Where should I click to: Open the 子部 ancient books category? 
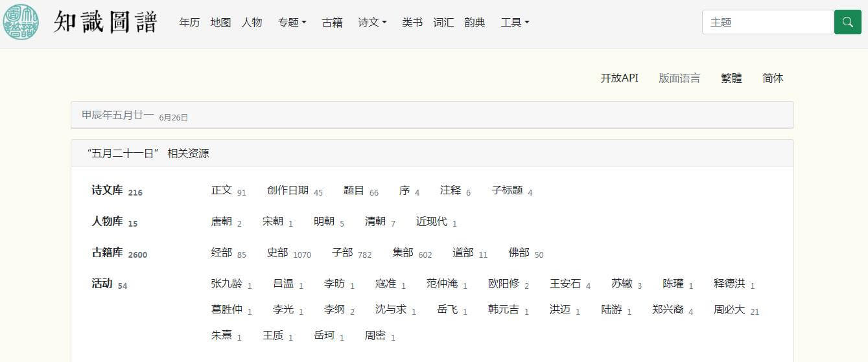pyautogui.click(x=342, y=253)
